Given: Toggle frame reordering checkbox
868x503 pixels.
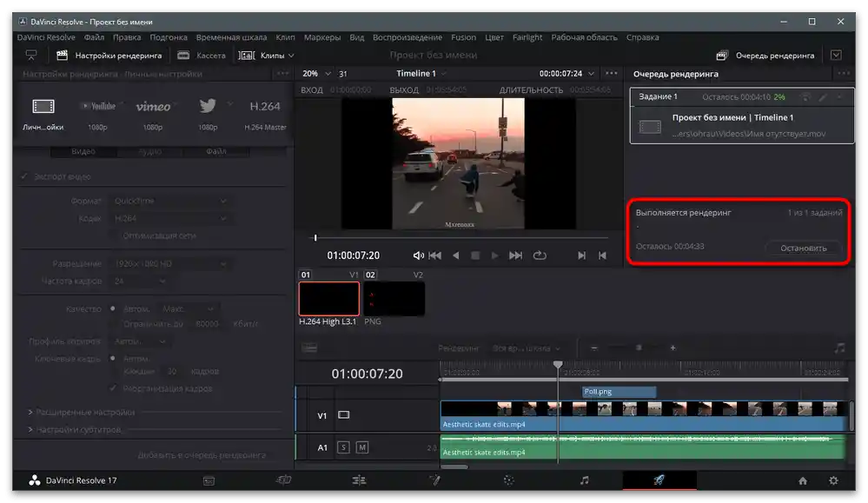Looking at the screenshot, I should pyautogui.click(x=113, y=388).
